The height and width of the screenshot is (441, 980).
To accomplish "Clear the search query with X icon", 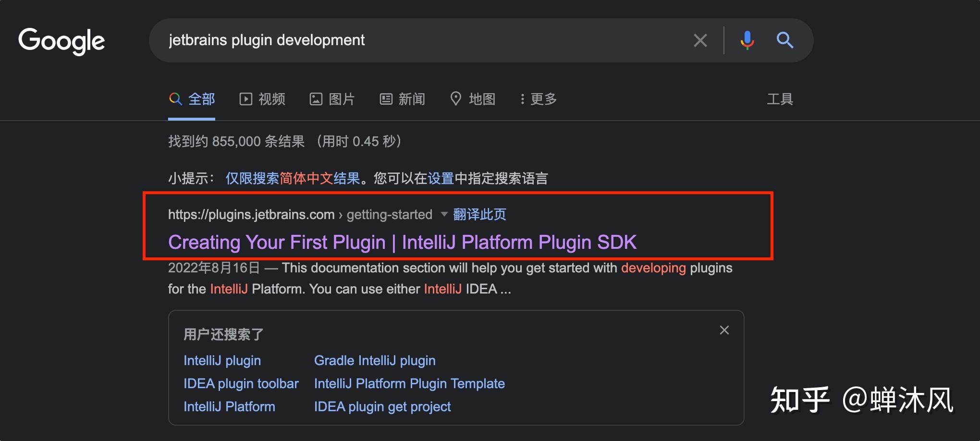I will (700, 40).
